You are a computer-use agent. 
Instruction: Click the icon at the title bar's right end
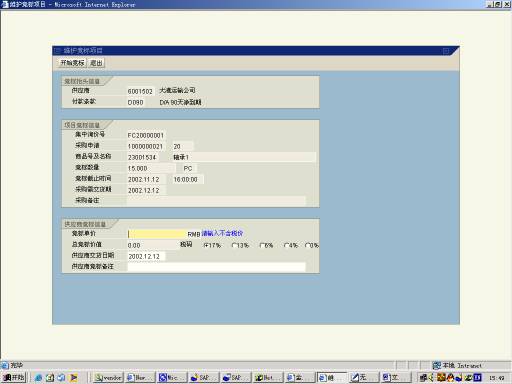tap(446, 51)
